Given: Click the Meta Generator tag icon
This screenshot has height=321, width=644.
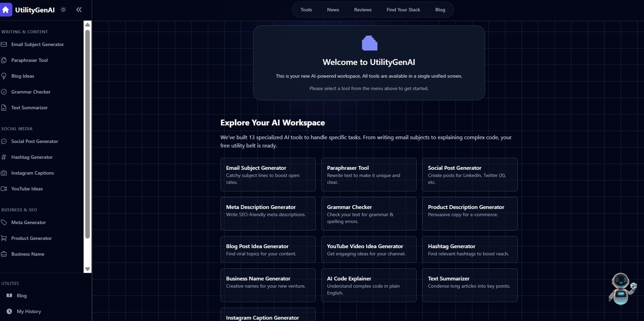Looking at the screenshot, I should (4, 222).
